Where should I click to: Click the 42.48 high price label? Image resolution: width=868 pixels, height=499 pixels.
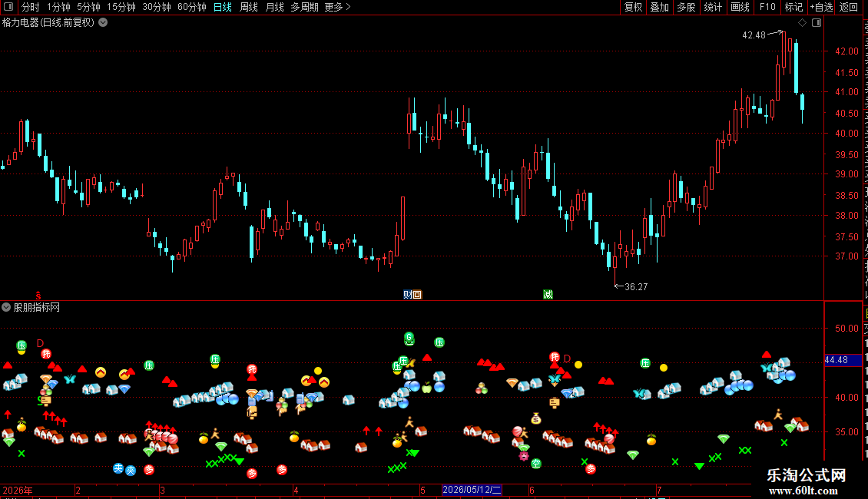tap(754, 35)
